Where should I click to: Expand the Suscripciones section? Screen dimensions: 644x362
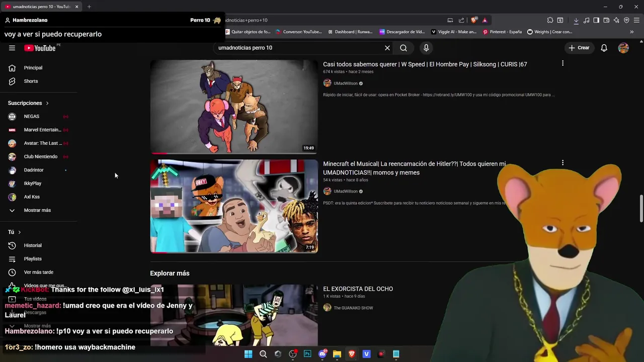tap(29, 103)
